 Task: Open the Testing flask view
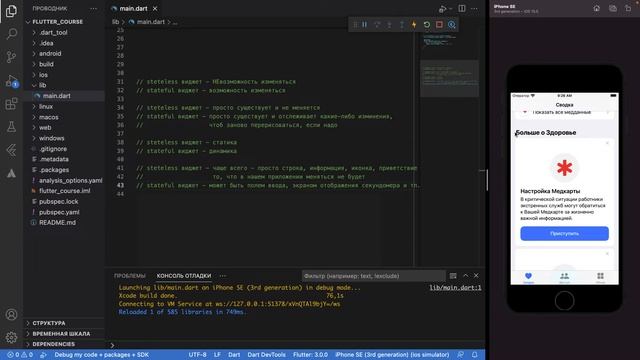[x=11, y=127]
